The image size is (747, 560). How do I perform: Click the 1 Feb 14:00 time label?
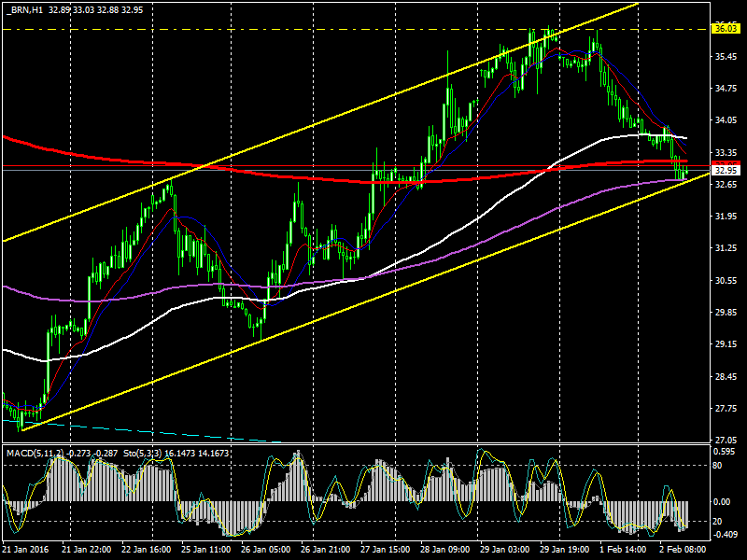click(623, 549)
